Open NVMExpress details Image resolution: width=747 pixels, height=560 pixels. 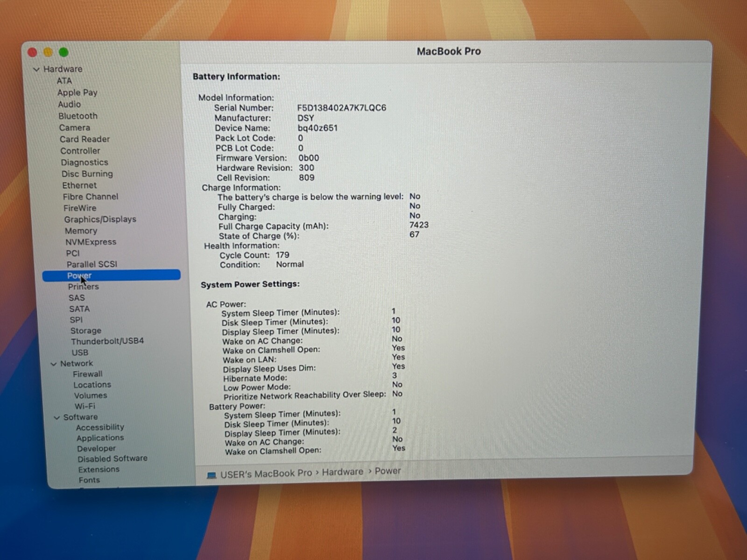pyautogui.click(x=91, y=242)
